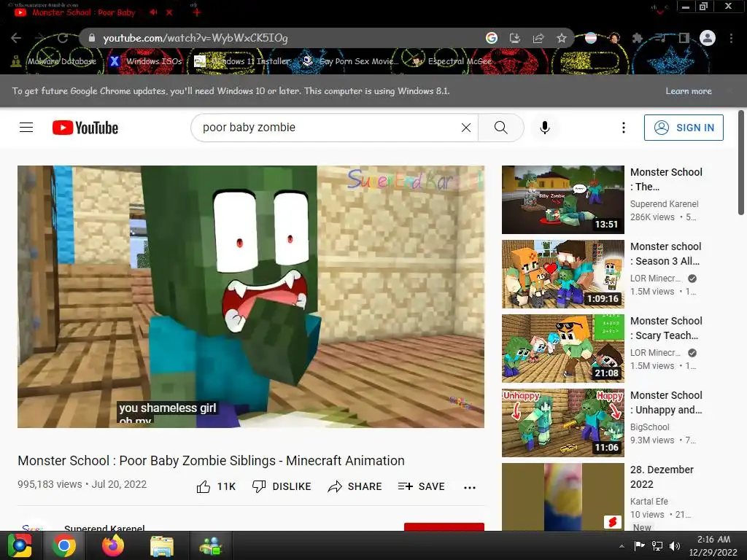Image resolution: width=747 pixels, height=560 pixels.
Task: Click the address bar URL
Action: pyautogui.click(x=196, y=38)
